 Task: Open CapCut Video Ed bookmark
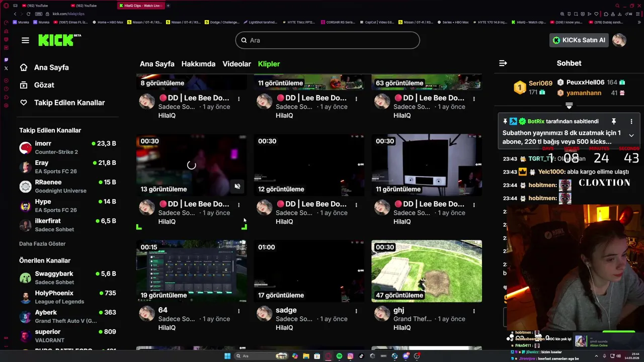tap(377, 22)
